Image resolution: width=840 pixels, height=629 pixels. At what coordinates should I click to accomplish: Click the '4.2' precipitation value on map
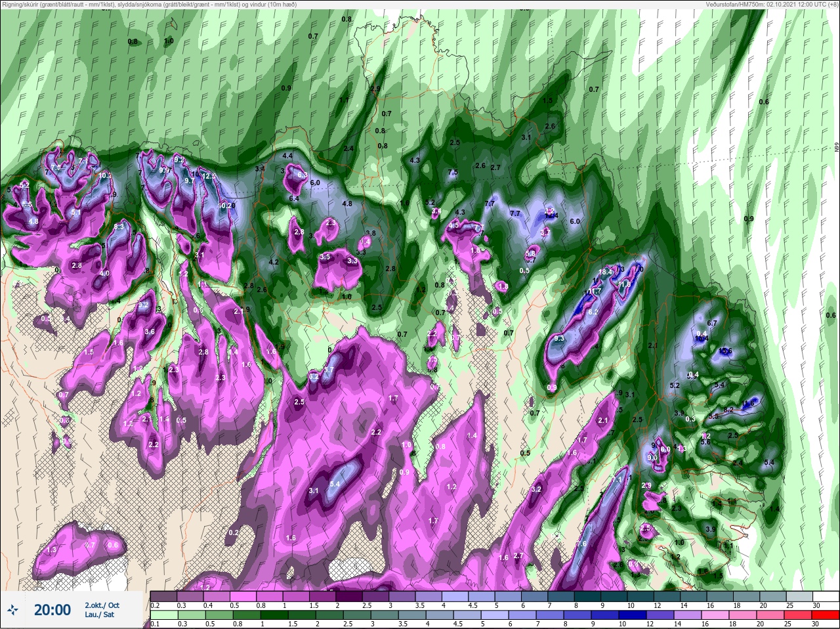274,262
